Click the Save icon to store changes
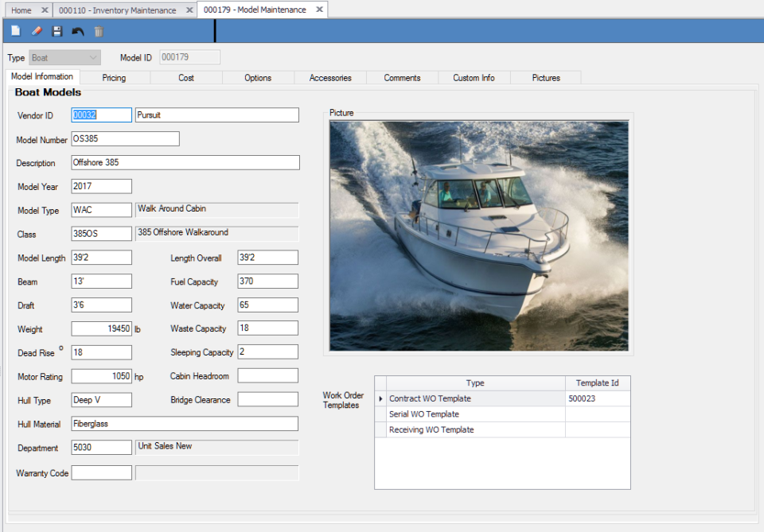The width and height of the screenshot is (764, 532). [57, 30]
